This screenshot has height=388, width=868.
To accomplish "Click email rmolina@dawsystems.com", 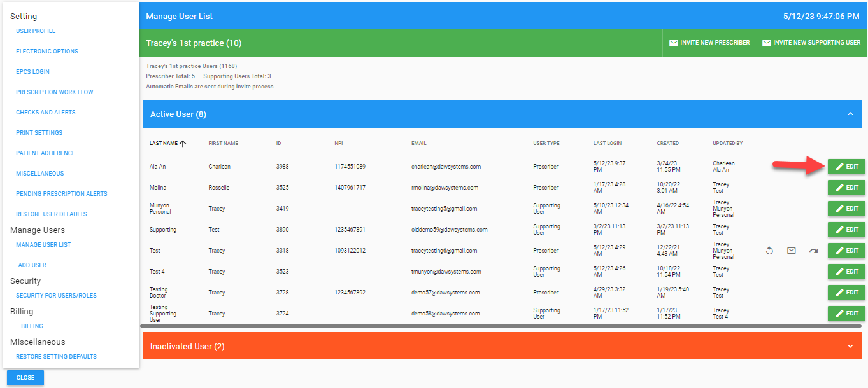I will 445,188.
